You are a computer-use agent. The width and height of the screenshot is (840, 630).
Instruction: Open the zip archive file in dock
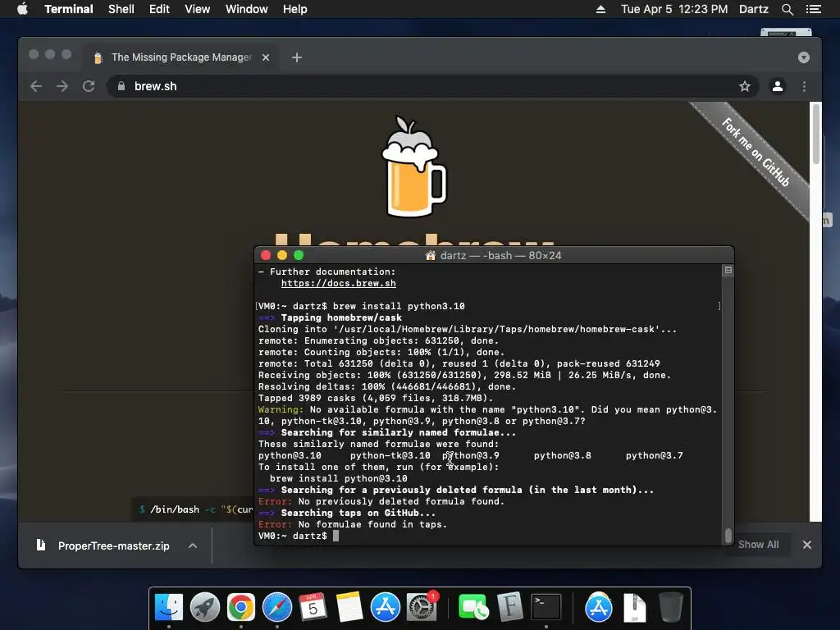[635, 607]
